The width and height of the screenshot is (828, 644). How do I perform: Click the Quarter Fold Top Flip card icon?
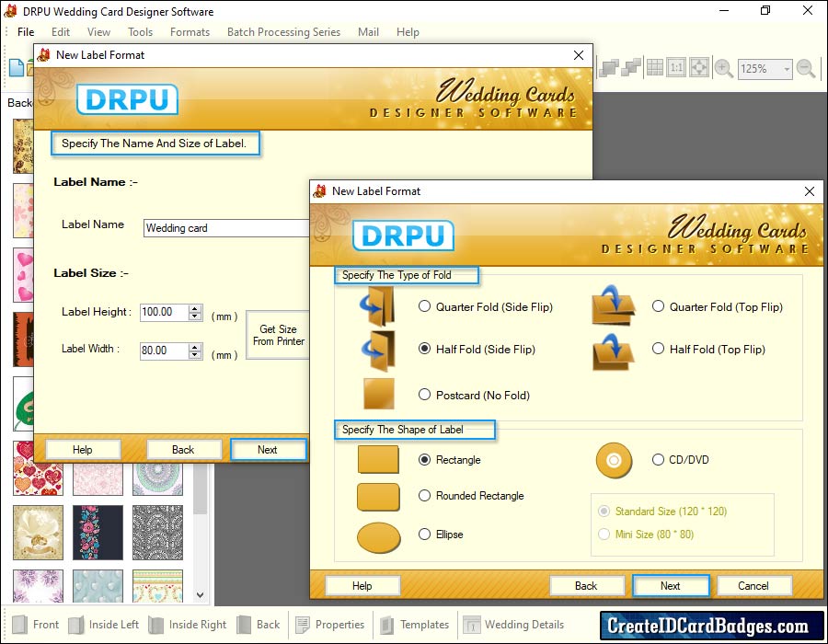coord(613,305)
